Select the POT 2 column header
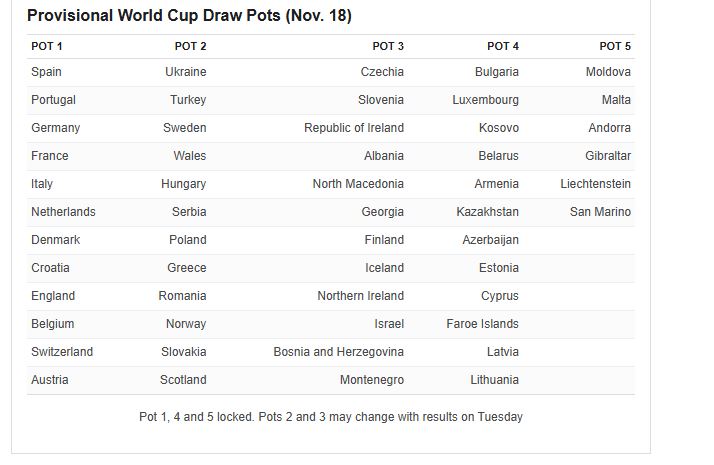 pos(190,46)
